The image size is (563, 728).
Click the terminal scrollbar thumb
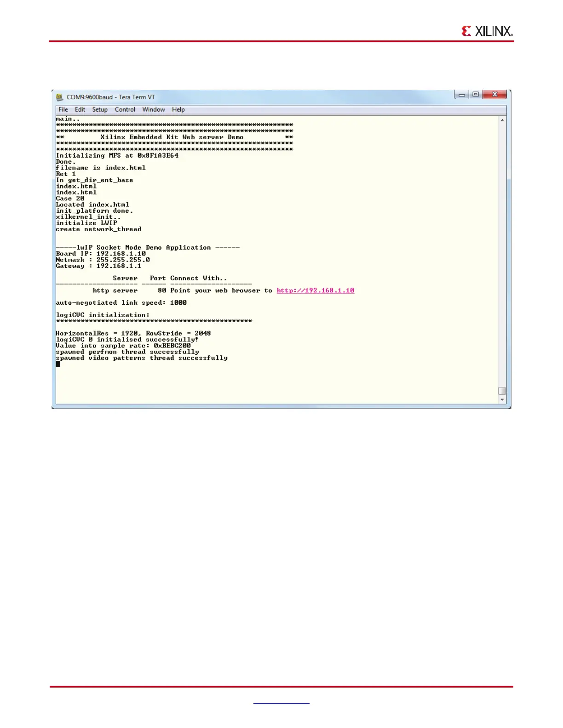[502, 391]
